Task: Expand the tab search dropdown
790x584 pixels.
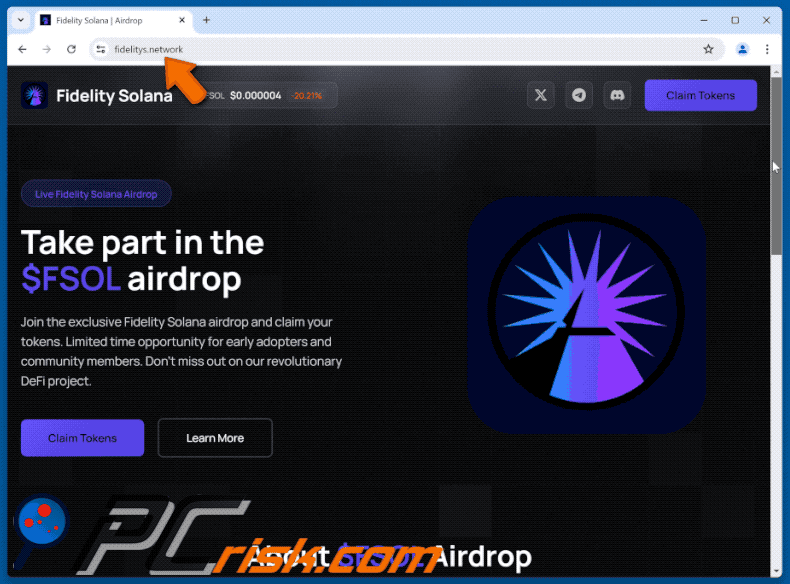Action: [x=21, y=20]
